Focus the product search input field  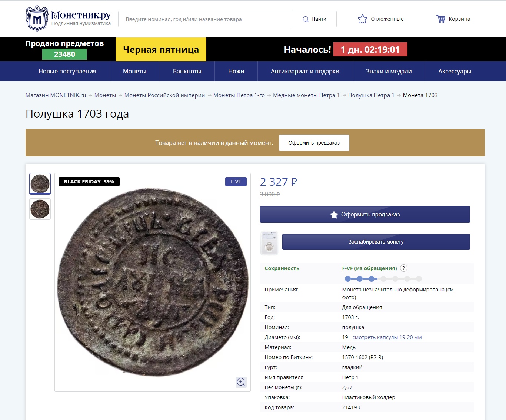205,19
